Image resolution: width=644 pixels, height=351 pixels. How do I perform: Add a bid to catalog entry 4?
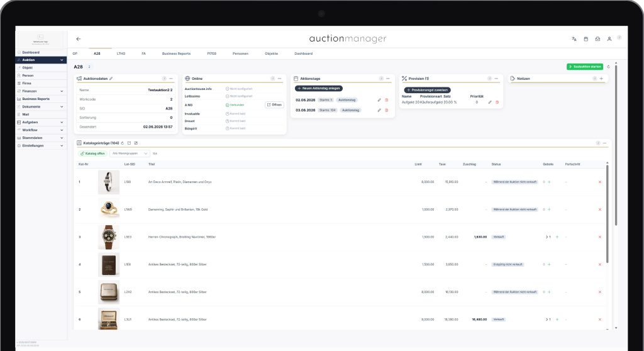coord(549,265)
